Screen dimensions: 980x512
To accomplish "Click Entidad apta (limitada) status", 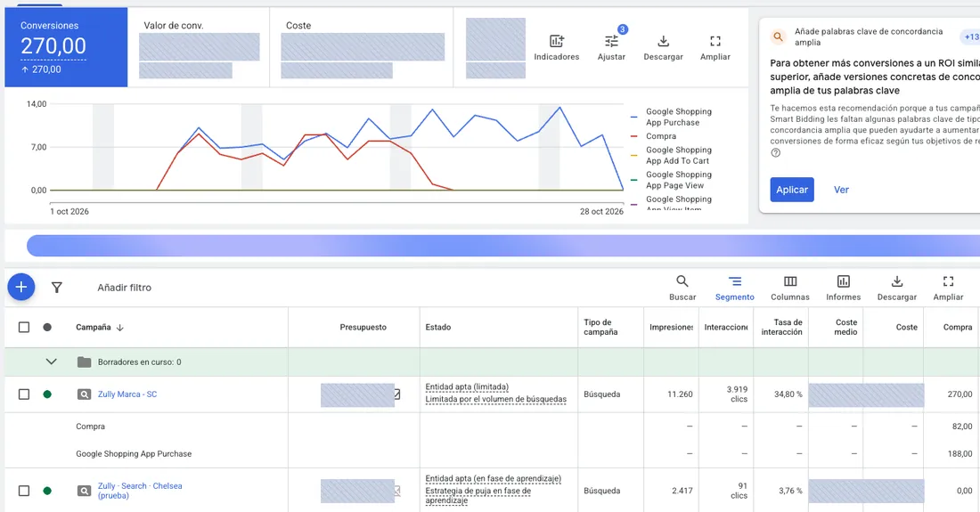I will point(467,387).
